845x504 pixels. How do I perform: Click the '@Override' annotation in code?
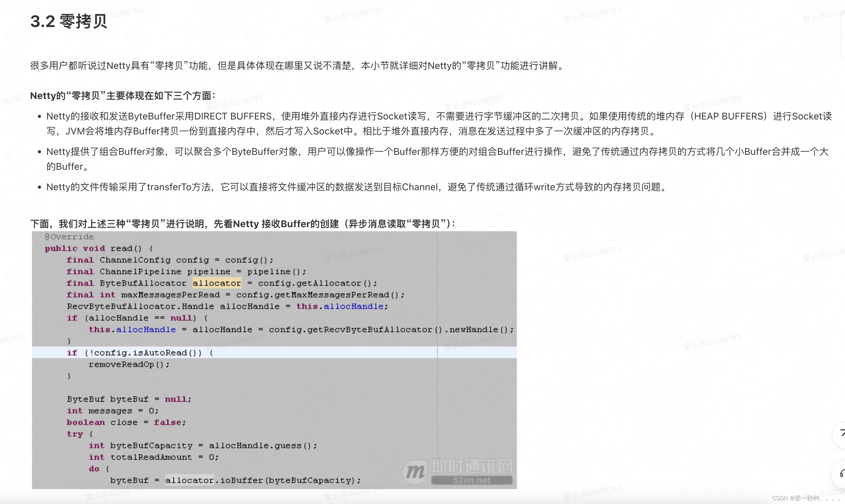coord(69,237)
